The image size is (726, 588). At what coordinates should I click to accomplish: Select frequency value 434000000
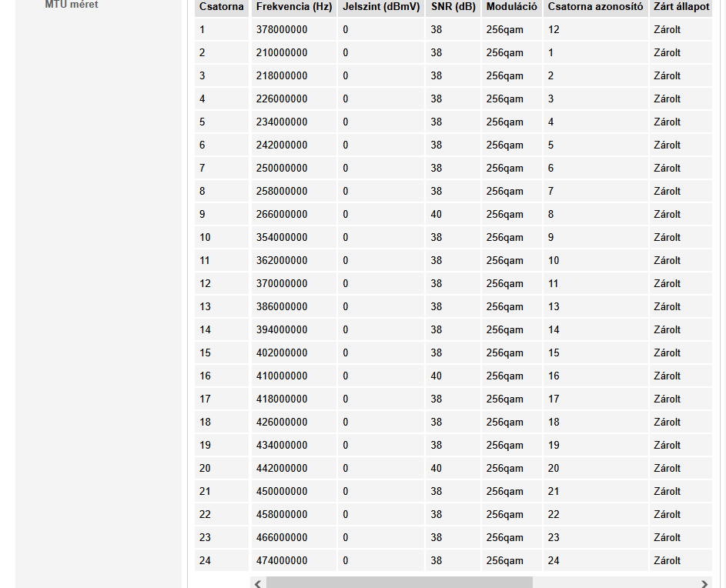point(282,446)
